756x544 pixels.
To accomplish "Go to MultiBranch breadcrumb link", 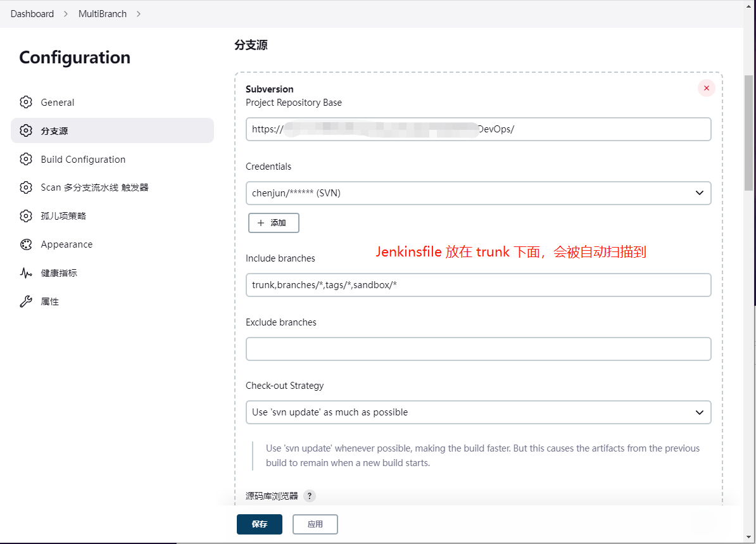I will coord(103,14).
